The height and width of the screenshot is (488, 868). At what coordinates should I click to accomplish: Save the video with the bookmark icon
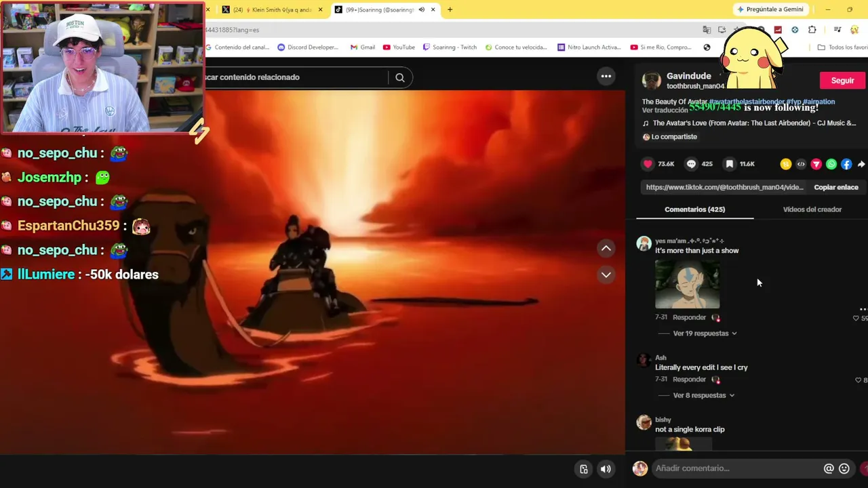click(730, 164)
